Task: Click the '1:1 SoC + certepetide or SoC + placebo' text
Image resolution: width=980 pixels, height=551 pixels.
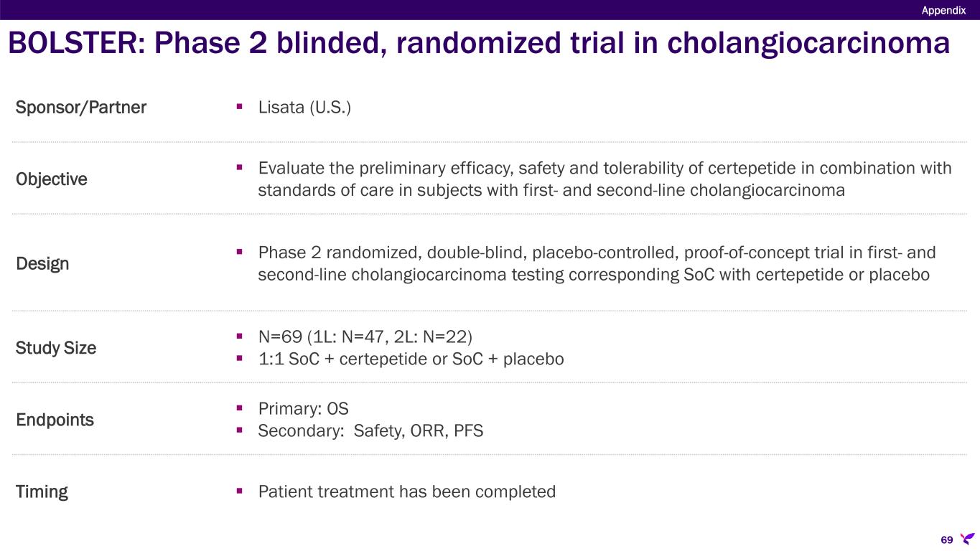Action: [x=411, y=359]
